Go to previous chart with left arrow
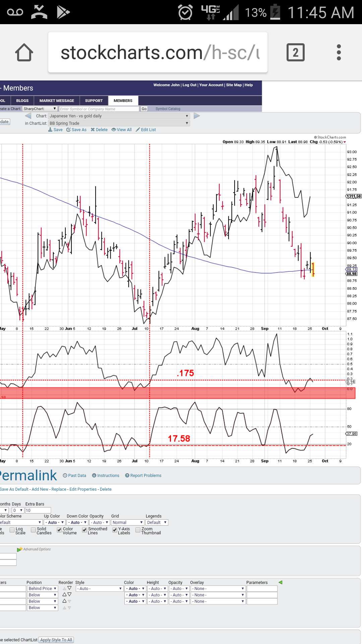 pyautogui.click(x=28, y=116)
